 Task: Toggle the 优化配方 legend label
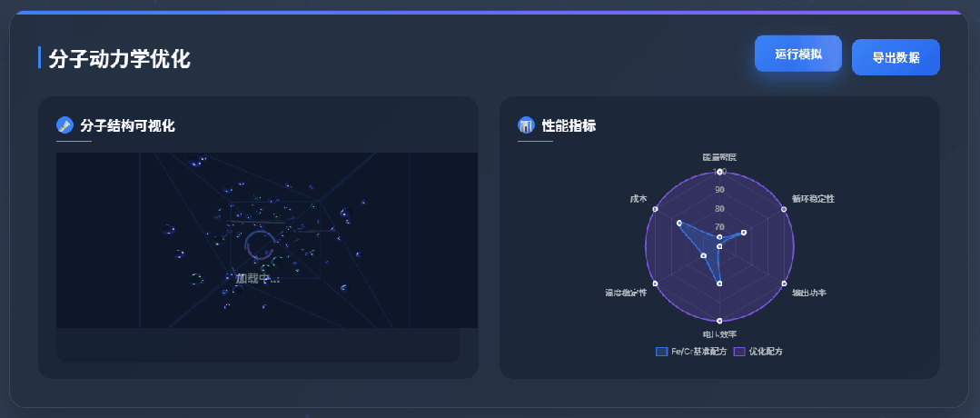(x=766, y=352)
